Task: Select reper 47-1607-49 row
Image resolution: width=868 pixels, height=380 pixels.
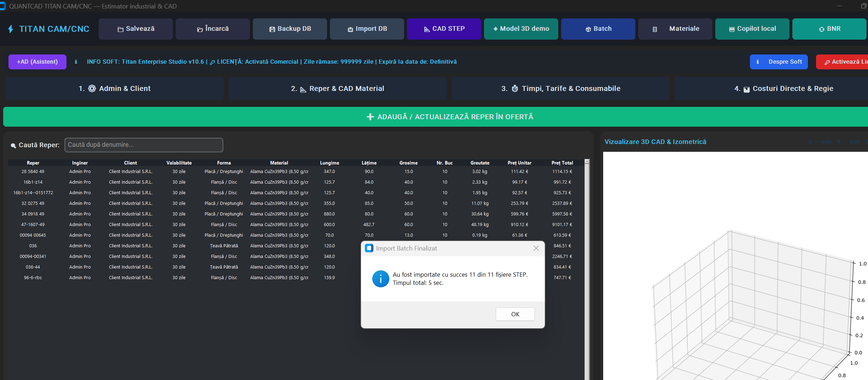Action: click(x=296, y=225)
